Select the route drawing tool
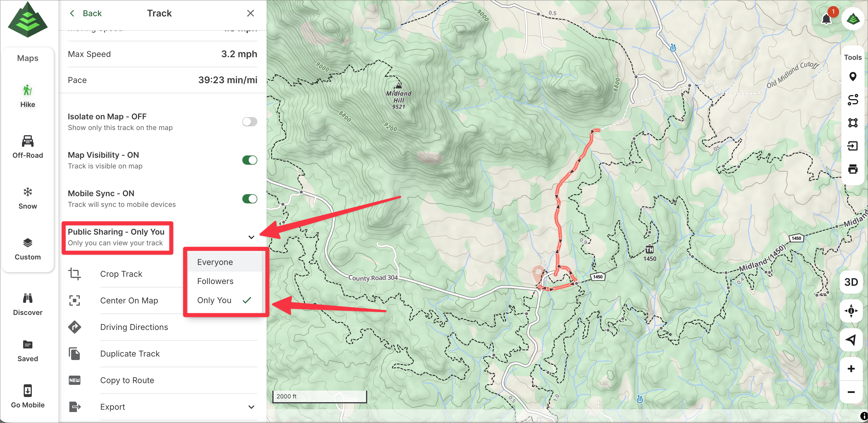This screenshot has width=868, height=423. coord(852,100)
